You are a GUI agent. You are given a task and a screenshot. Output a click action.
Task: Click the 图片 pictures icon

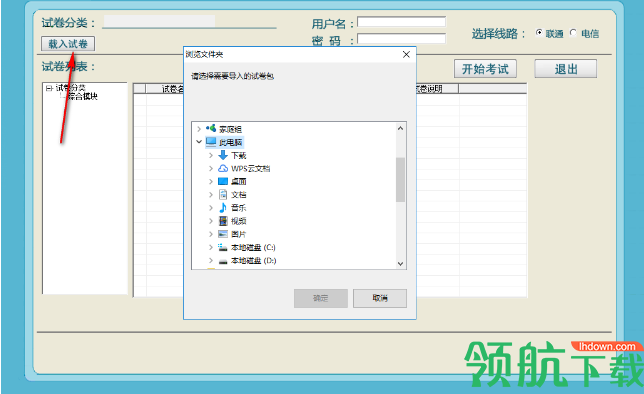click(223, 234)
